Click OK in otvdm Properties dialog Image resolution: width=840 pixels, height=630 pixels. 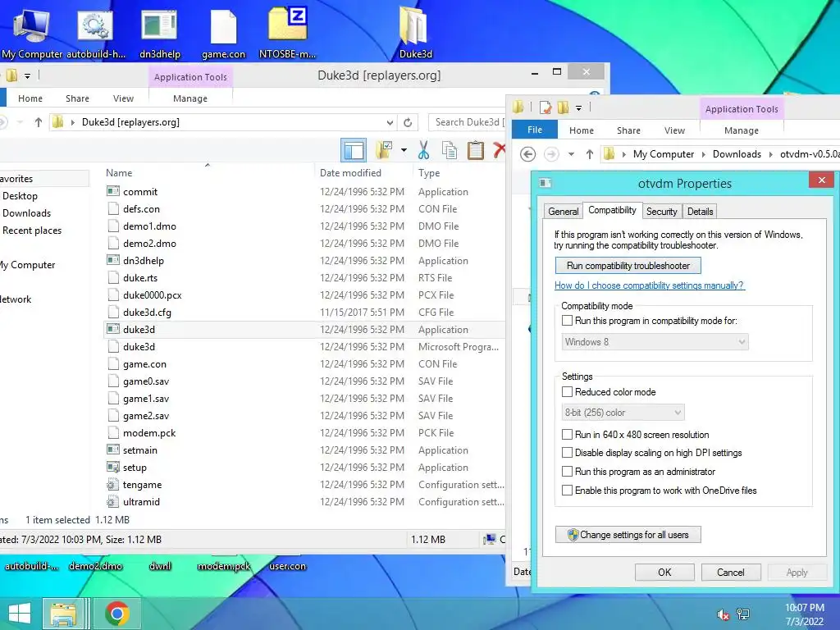664,572
